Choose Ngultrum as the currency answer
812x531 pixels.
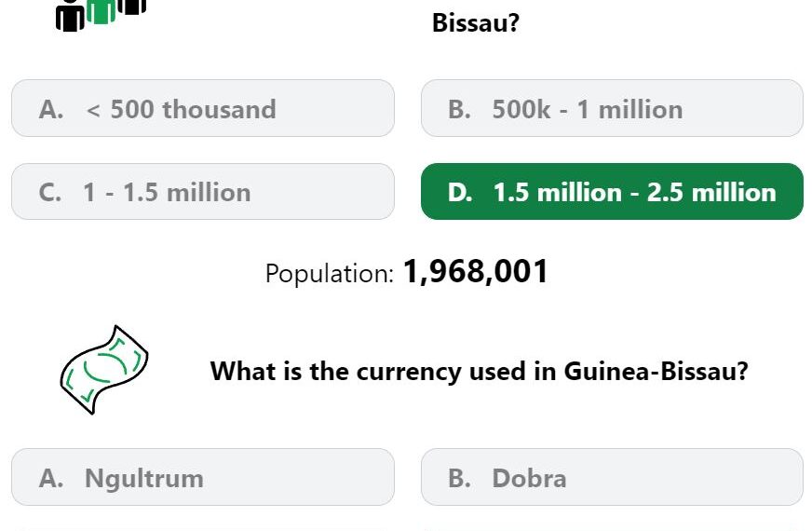tap(203, 477)
